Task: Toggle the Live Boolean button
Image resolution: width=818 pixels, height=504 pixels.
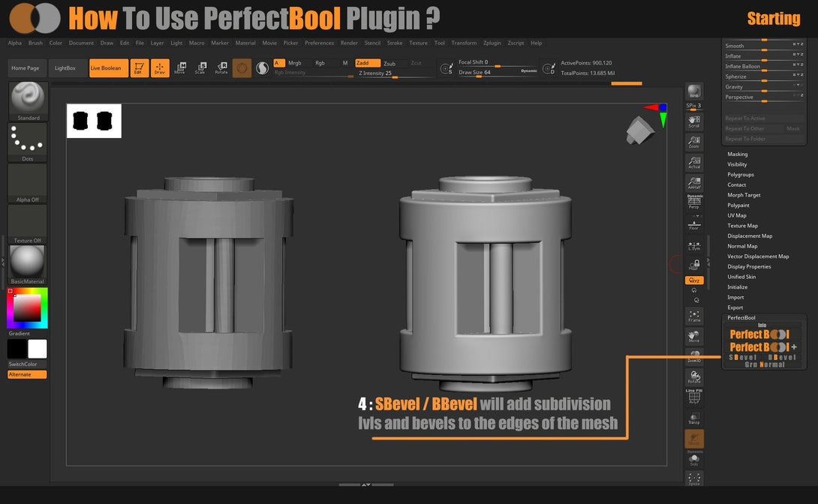Action: coord(109,67)
